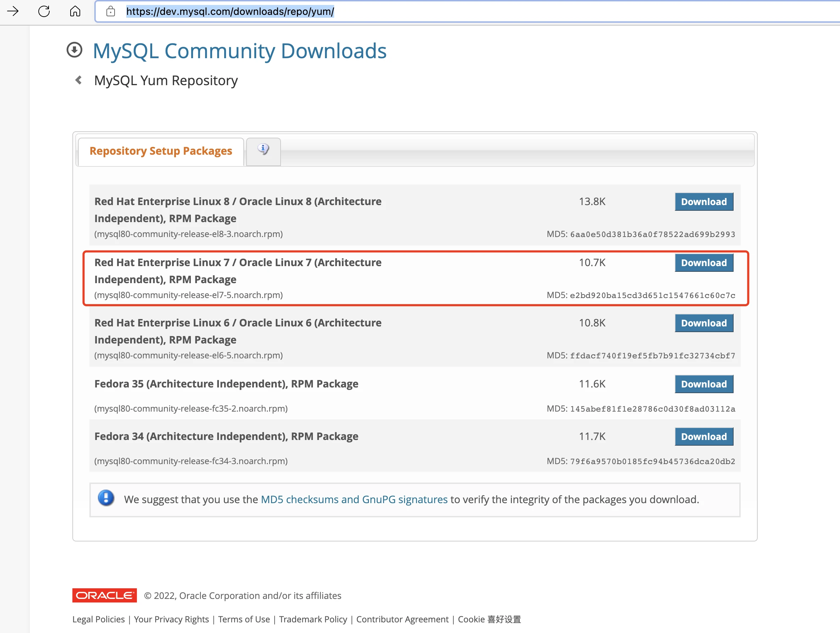Click the MD5 value ffdacf740f19ef5fb7b91fc32734cbf7
Viewport: 840px width, 633px height.
[652, 356]
